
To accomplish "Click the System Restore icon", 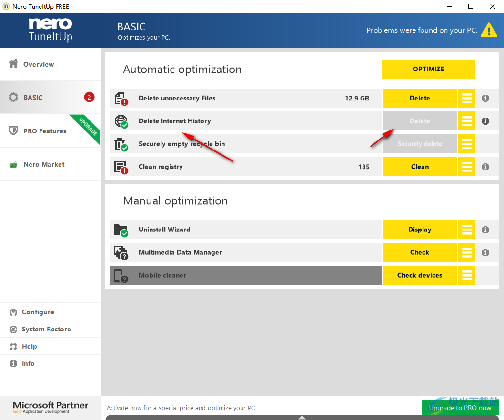I will [13, 330].
